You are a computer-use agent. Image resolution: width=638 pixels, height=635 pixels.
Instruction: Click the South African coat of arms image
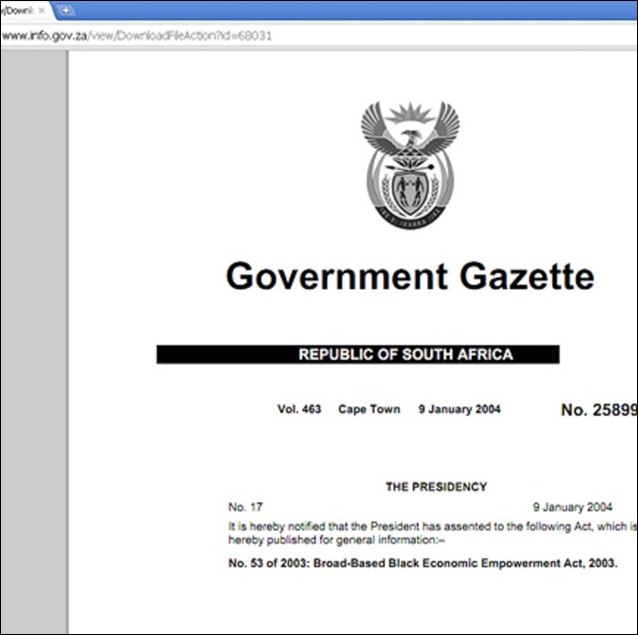(x=410, y=165)
